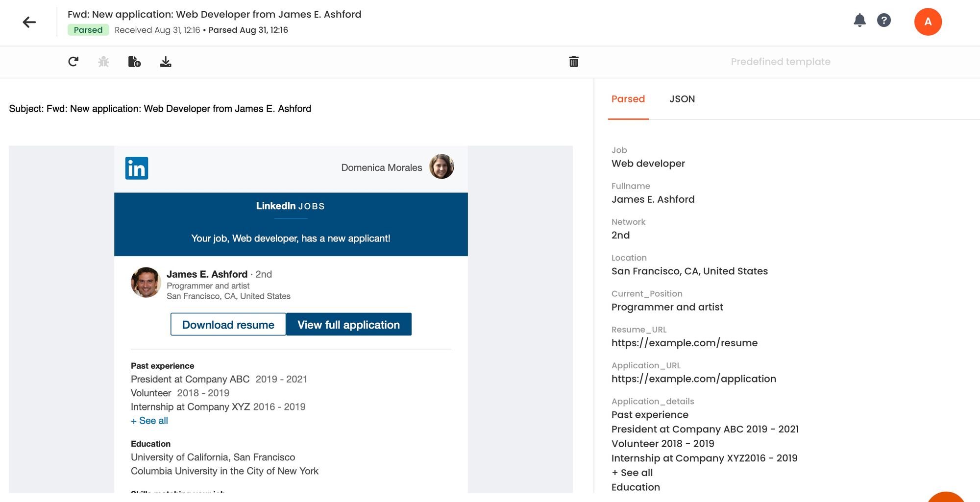This screenshot has height=502, width=980.
Task: Click James E. Ashford's profile photo
Action: click(x=146, y=283)
